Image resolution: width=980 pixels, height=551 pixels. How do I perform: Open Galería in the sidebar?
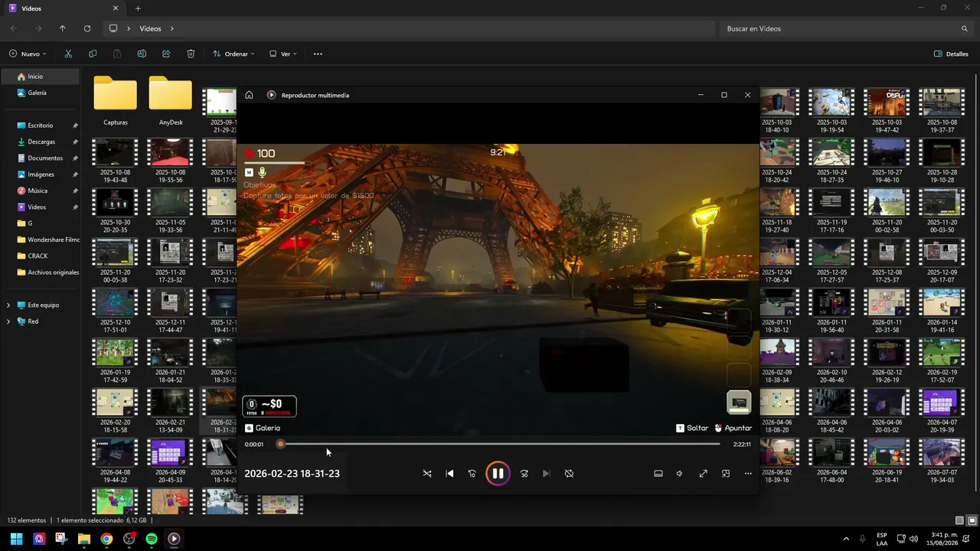click(x=40, y=93)
